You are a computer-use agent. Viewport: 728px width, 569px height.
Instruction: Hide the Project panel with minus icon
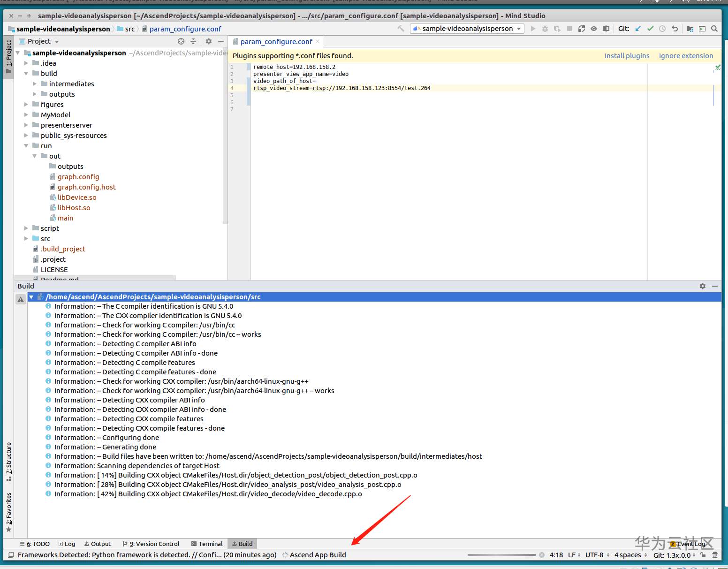221,41
